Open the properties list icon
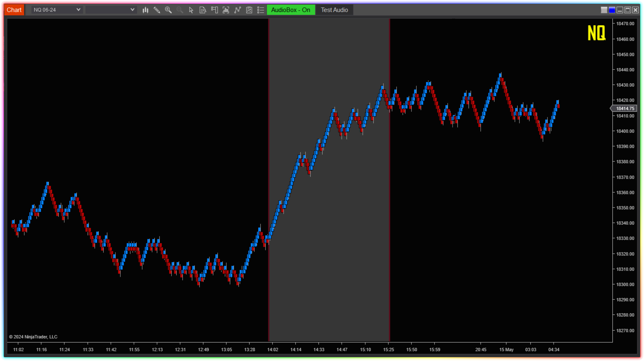 point(260,10)
